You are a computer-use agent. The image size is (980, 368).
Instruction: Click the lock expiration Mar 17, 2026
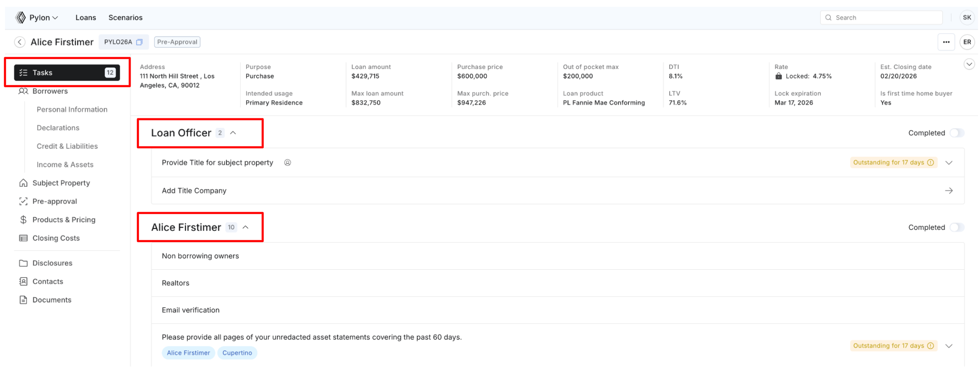pyautogui.click(x=794, y=103)
